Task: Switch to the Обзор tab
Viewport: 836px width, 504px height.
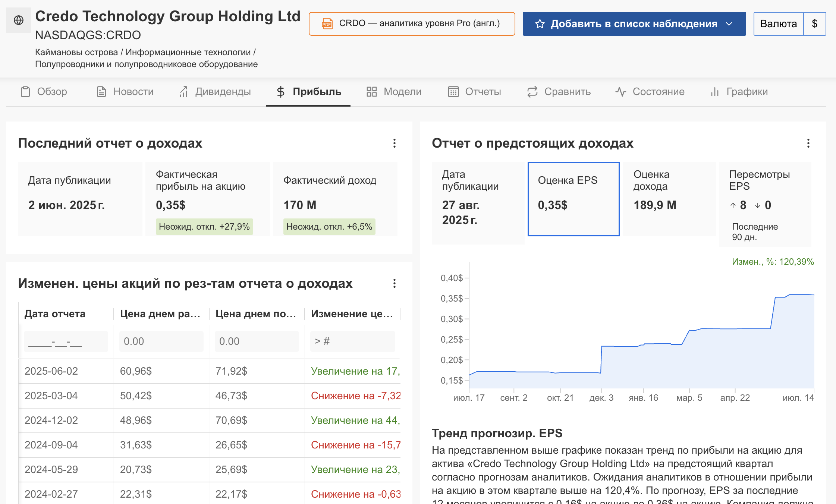Action: (44, 92)
